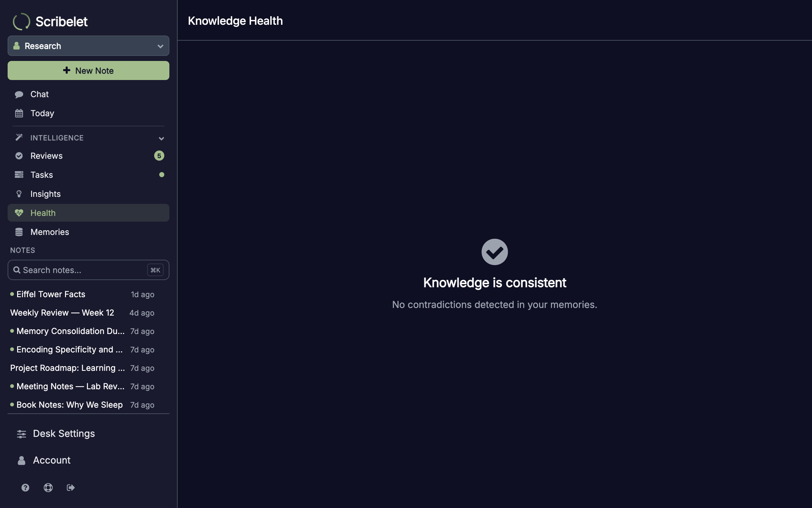812x508 pixels.
Task: Open Insights with the lightbulb icon
Action: click(x=88, y=194)
